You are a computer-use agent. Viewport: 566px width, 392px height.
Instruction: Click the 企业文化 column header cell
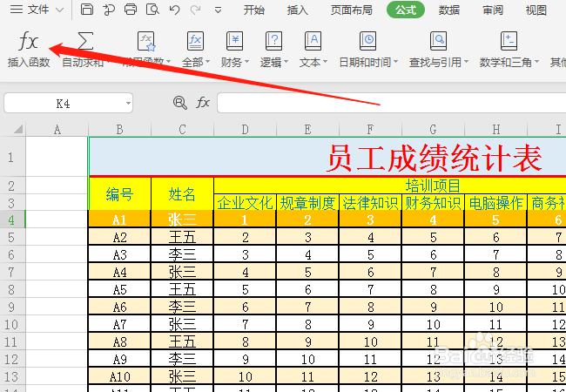245,202
